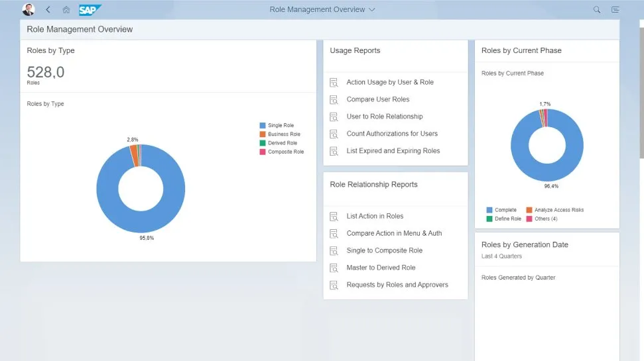
Task: Toggle Analyze Access Risks legend entry
Action: 558,210
